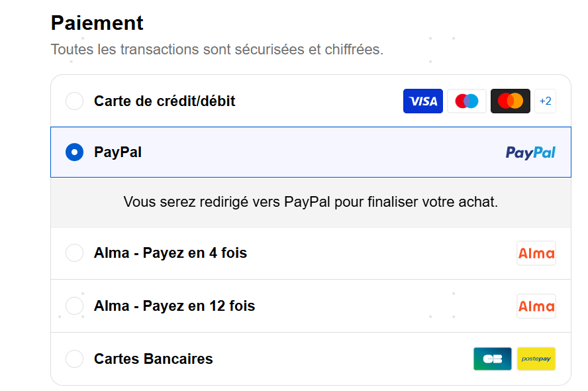
Task: Choose Alma 12 fois radio button
Action: (x=75, y=306)
